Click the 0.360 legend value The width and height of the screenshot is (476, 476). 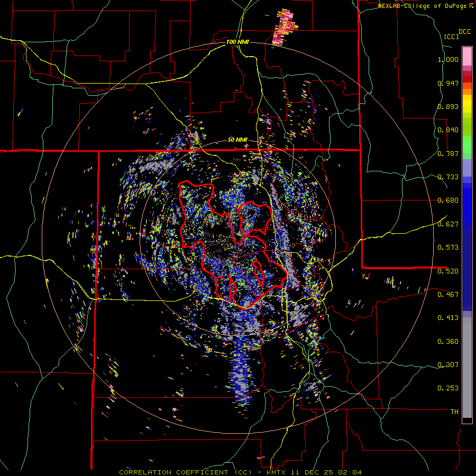point(448,342)
